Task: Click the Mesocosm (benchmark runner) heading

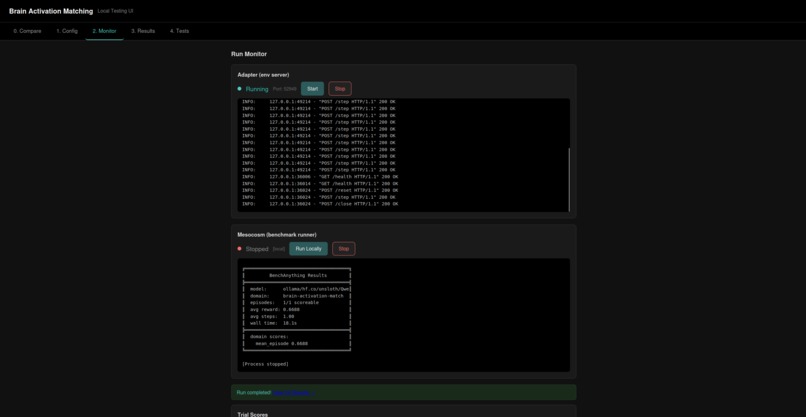Action: point(277,235)
